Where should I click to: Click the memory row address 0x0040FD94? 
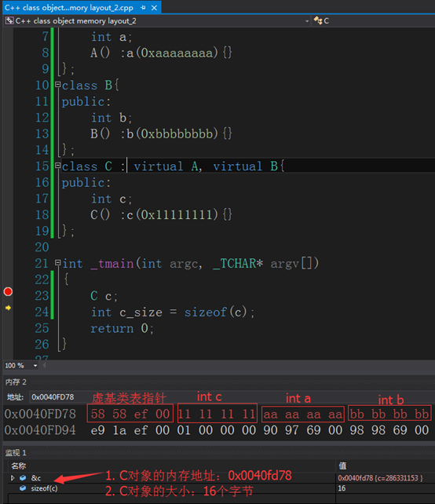[40, 430]
